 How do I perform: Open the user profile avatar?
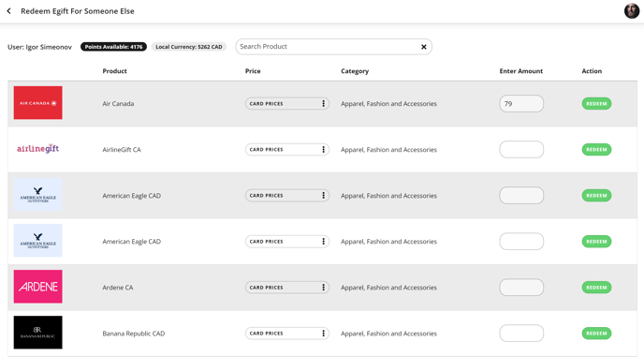pyautogui.click(x=632, y=11)
